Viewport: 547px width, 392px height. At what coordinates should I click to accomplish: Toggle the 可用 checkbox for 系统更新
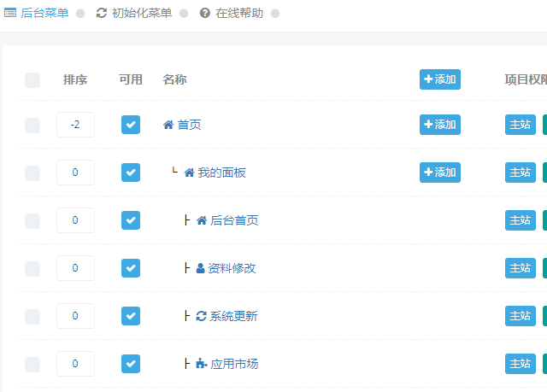click(131, 316)
